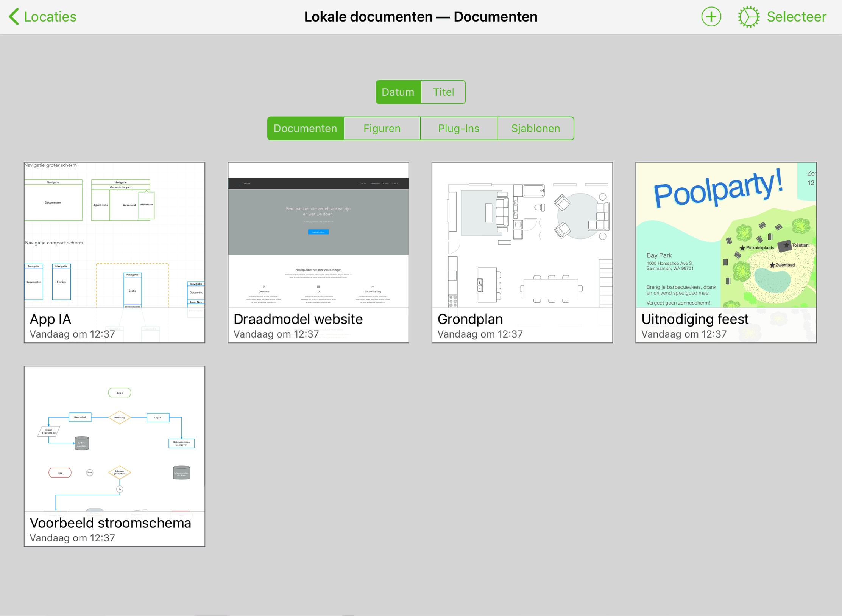Open the gear settings icon next to Selecteer

pos(748,17)
